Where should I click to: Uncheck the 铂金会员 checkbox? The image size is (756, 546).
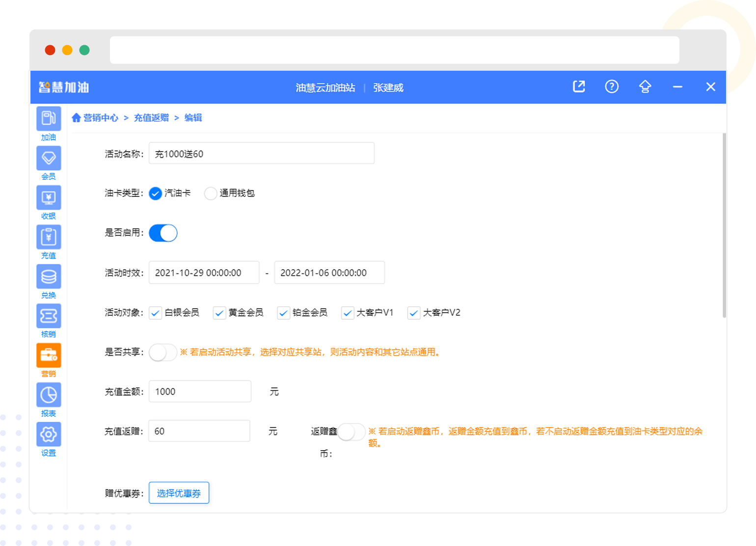[283, 313]
